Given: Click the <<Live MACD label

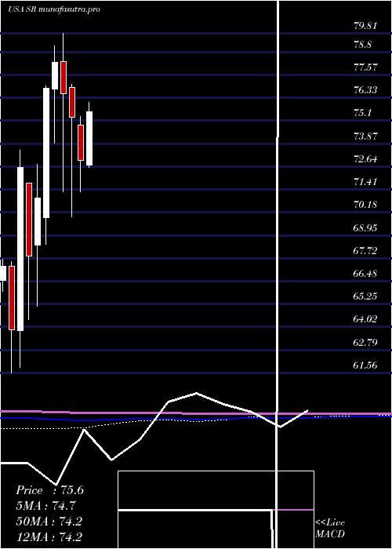Looking at the screenshot, I should 330,528.
